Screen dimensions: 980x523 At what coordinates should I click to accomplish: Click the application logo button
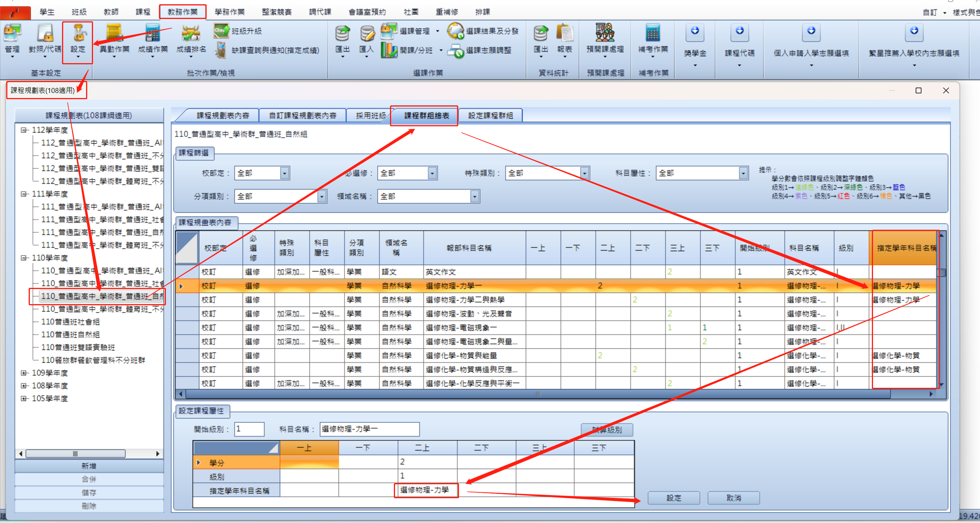(15, 13)
